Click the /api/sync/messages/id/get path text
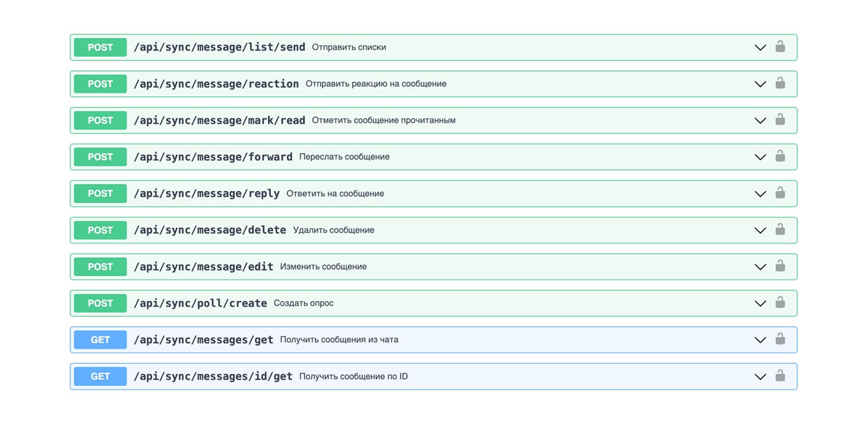868x423 pixels. (213, 377)
